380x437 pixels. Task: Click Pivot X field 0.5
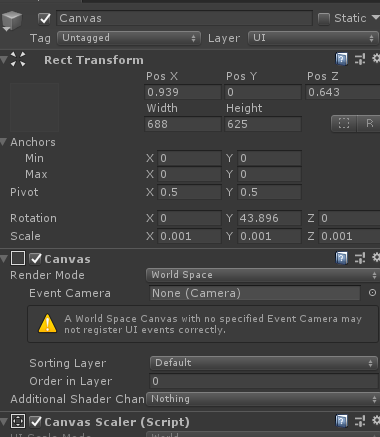[x=189, y=192]
